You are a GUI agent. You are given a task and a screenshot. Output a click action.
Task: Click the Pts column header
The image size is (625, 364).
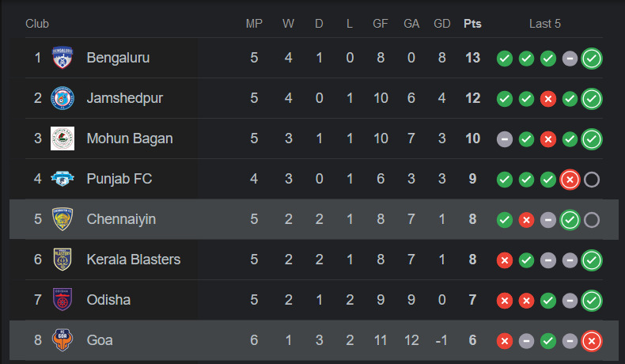click(x=472, y=24)
